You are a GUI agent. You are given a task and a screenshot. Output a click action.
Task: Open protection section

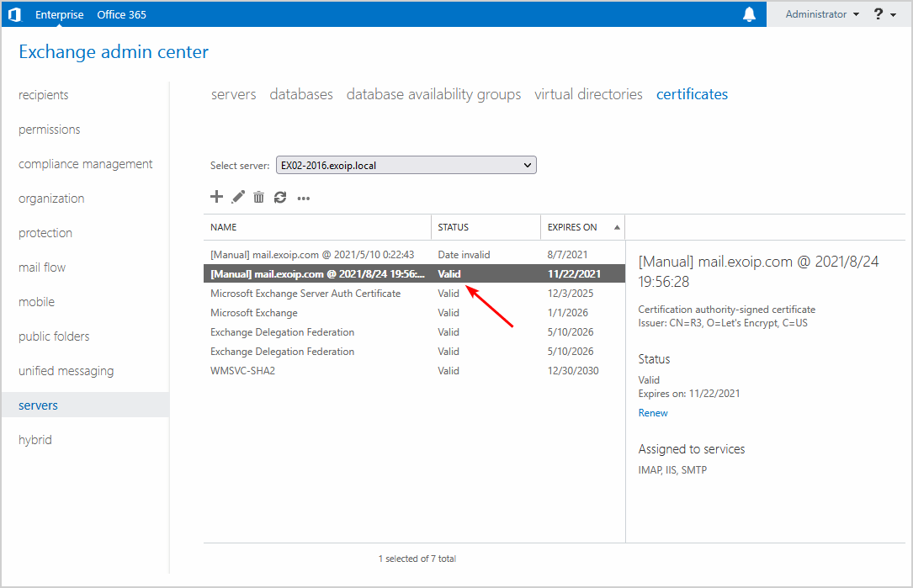click(45, 233)
